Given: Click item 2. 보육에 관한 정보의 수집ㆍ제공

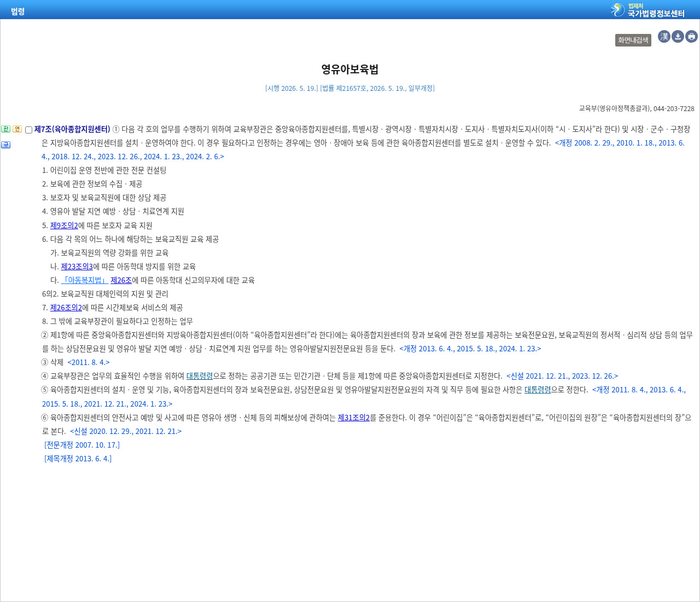Looking at the screenshot, I should [x=92, y=184].
